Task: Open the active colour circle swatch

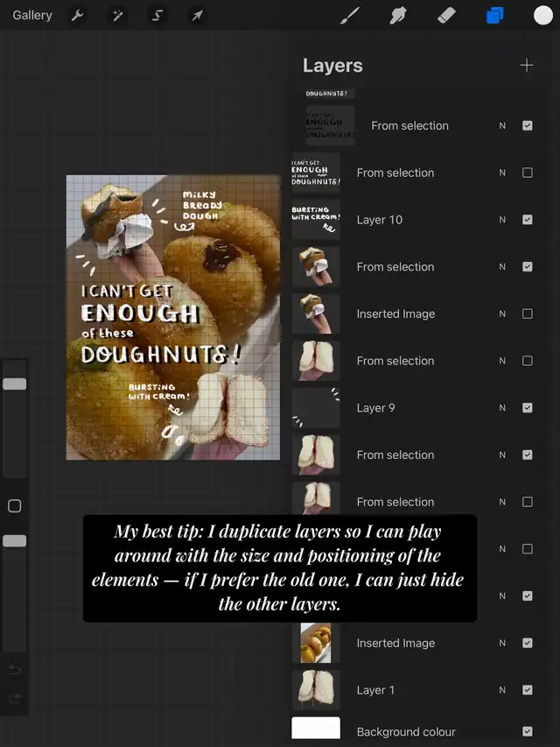Action: (x=543, y=16)
